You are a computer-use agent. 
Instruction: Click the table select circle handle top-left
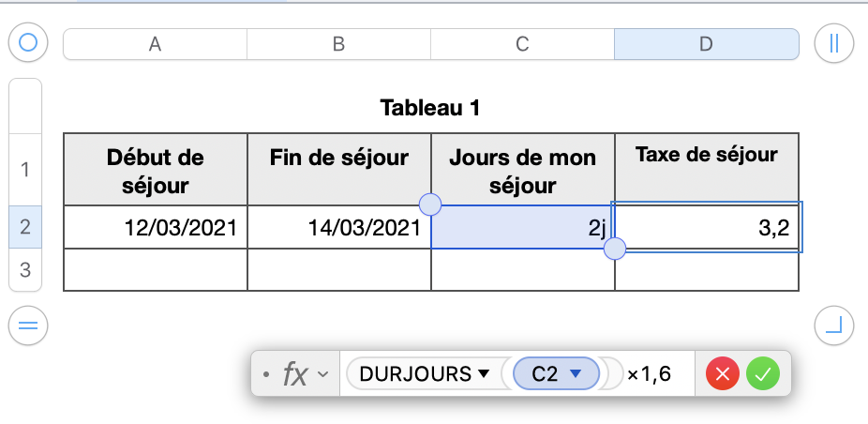pyautogui.click(x=28, y=43)
